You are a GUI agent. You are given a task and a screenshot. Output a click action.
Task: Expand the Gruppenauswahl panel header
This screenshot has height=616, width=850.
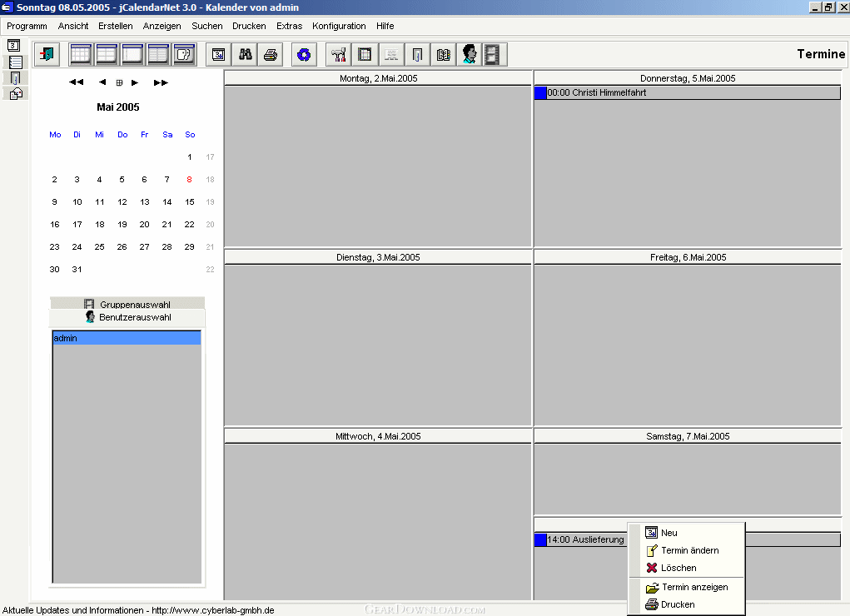pyautogui.click(x=127, y=304)
